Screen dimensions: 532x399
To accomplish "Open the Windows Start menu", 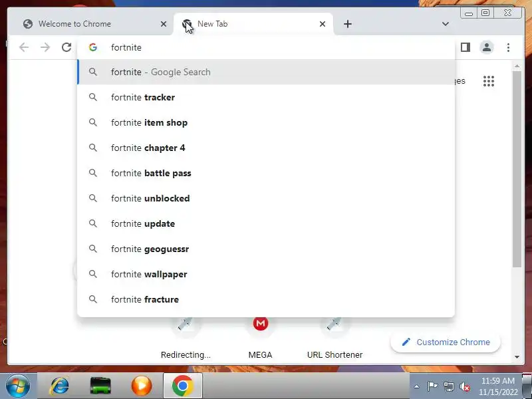I will click(17, 386).
